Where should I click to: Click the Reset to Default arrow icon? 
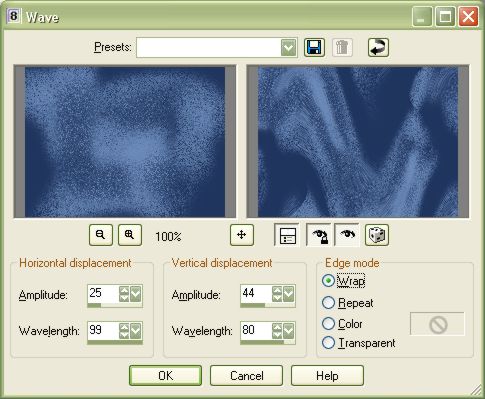tap(378, 47)
